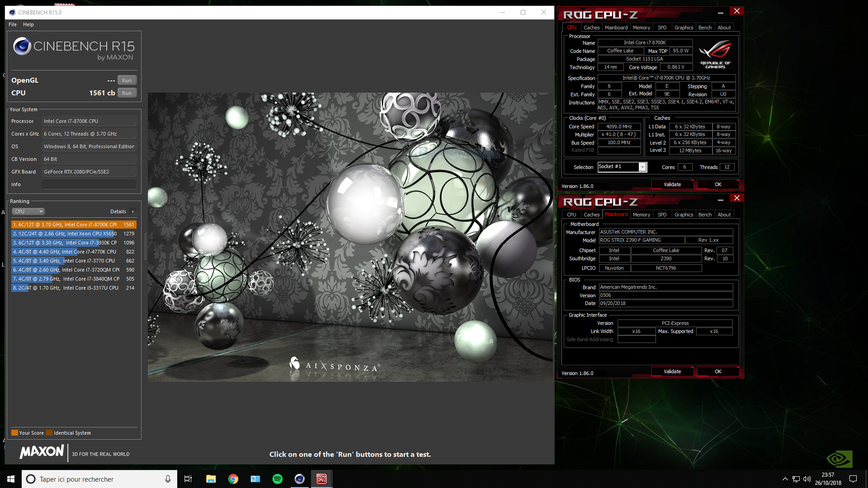Minimize the lower ROG CPU-Z window
Screen dimensions: 868x488
click(721, 199)
